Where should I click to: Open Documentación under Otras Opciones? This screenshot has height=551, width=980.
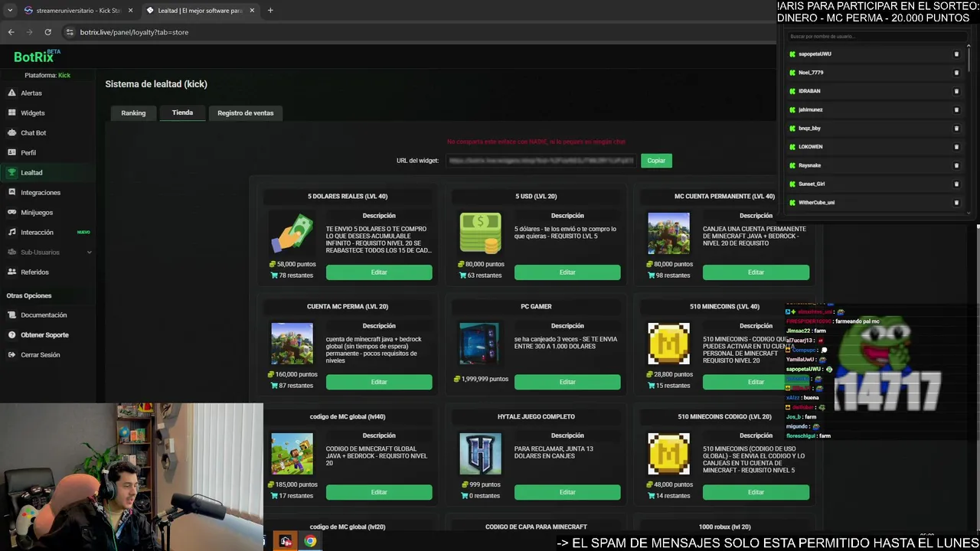[44, 315]
